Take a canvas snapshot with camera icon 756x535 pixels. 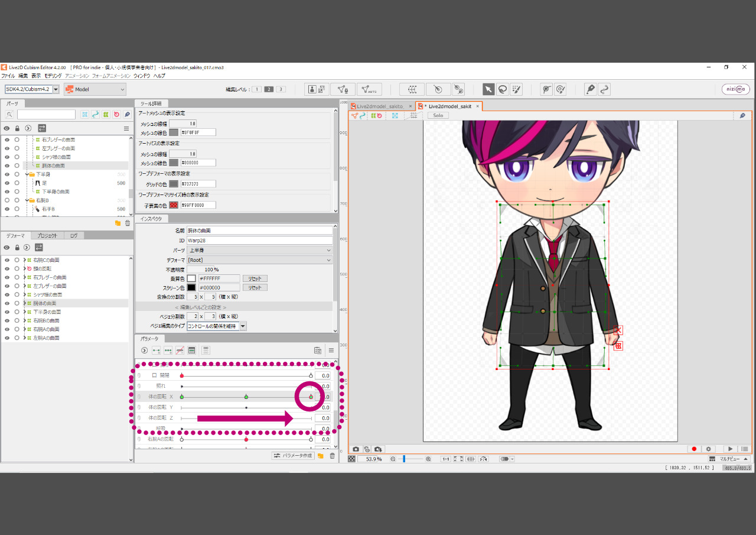coord(356,449)
